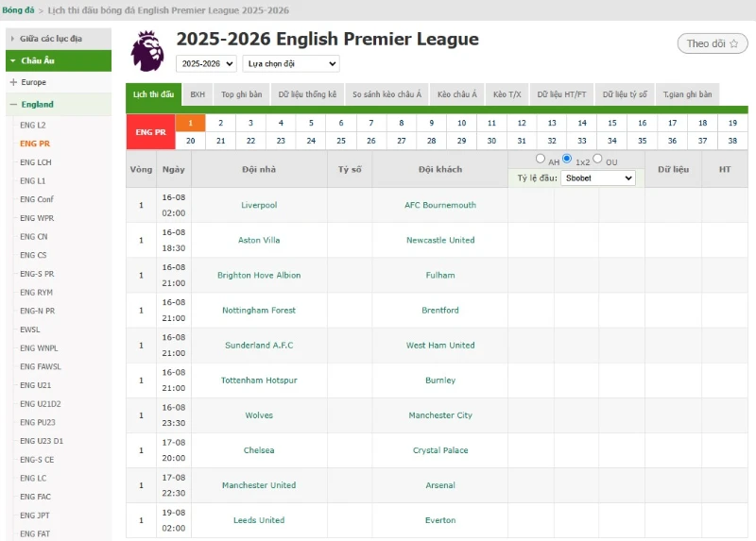Open the Kèo T/X tab

[x=507, y=94]
